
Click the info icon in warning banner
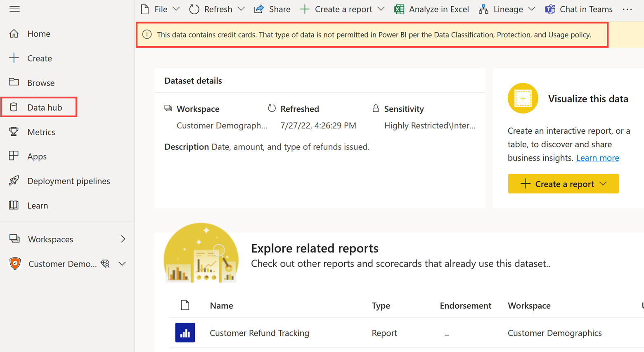click(147, 35)
